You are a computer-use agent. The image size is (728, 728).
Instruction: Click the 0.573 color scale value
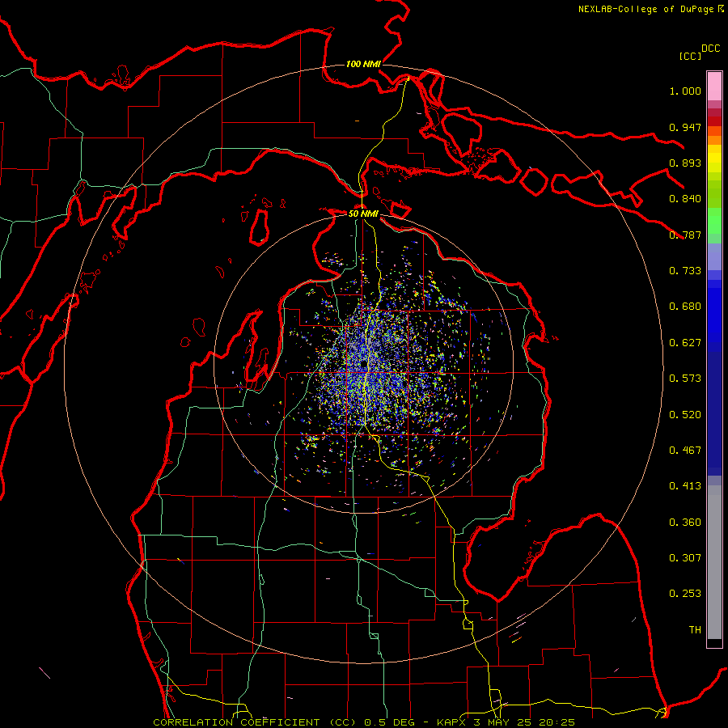(x=685, y=379)
